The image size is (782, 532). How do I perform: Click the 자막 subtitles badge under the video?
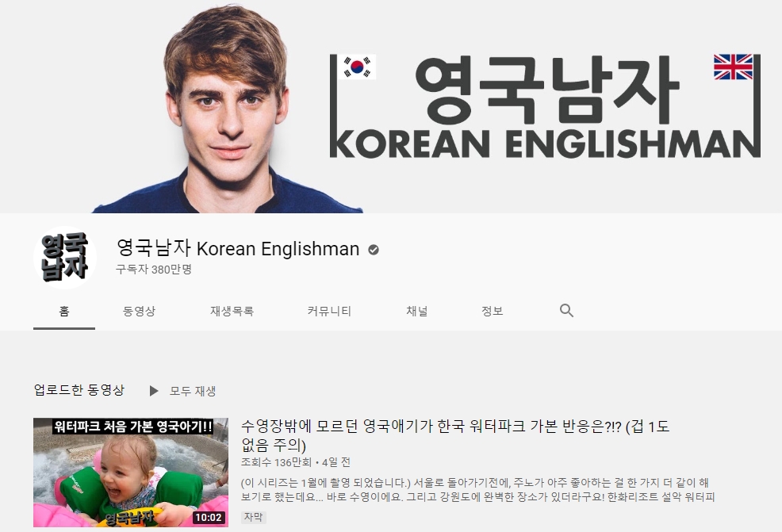click(x=253, y=517)
